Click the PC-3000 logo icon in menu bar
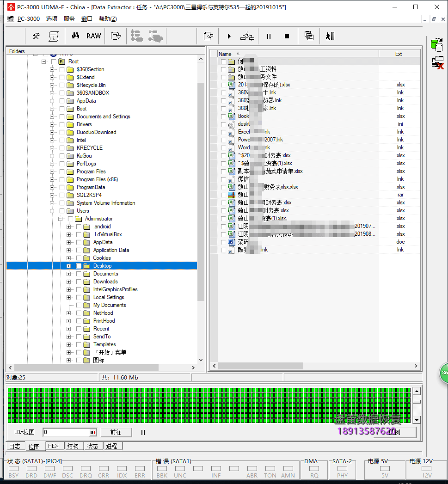448x484 pixels. [x=11, y=19]
